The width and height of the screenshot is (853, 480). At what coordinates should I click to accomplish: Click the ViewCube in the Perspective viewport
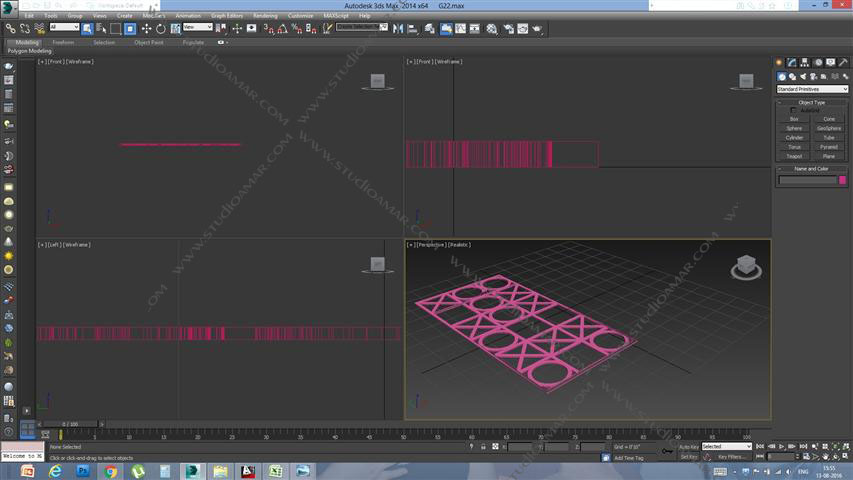745,266
